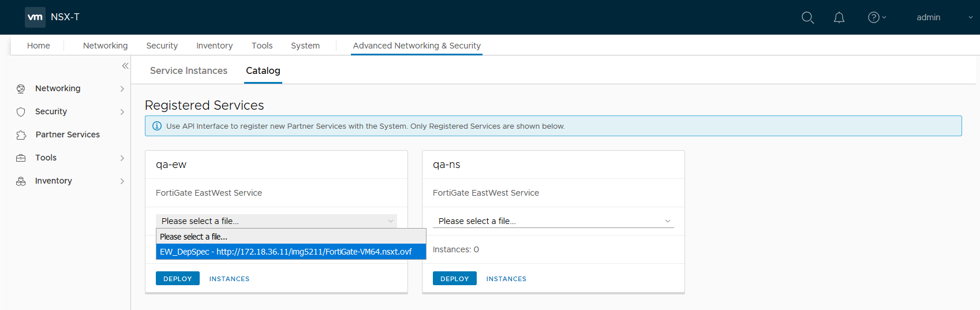Click the Tools toolbox sidebar icon

point(21,158)
